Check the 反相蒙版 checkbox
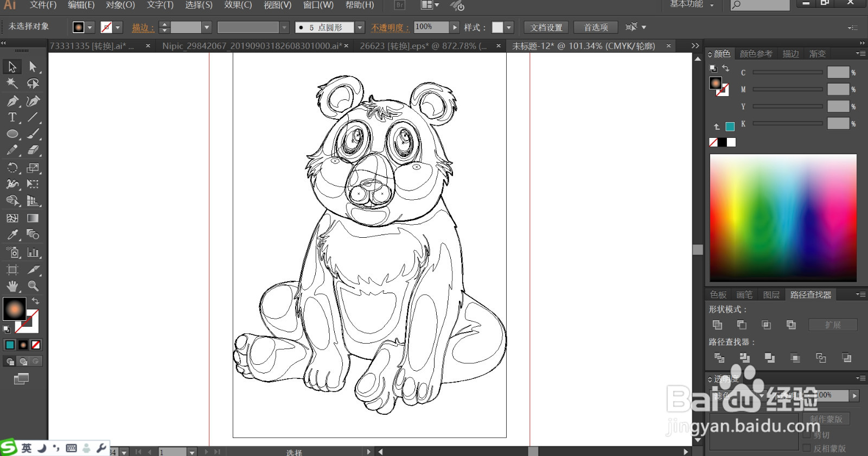Image resolution: width=868 pixels, height=456 pixels. tap(806, 448)
